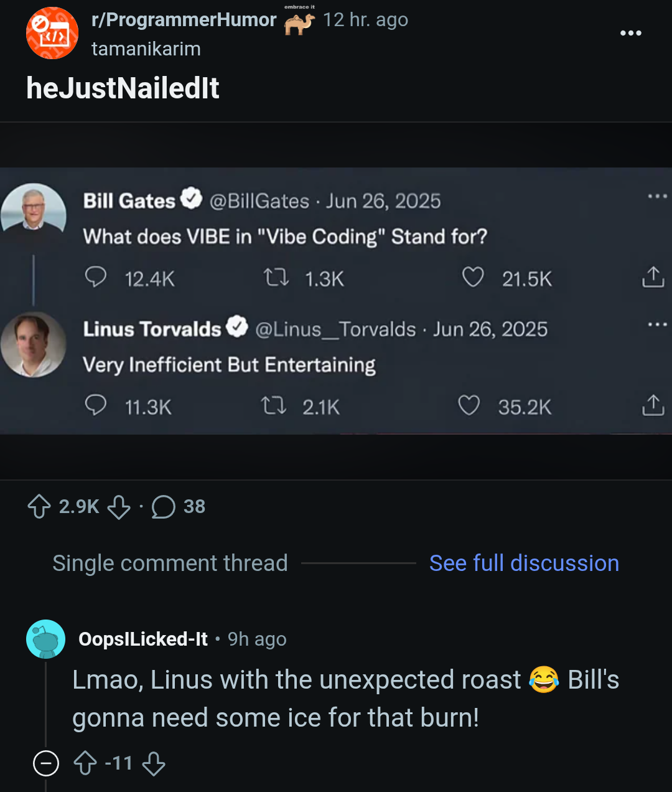The width and height of the screenshot is (672, 792).
Task: Open post comments bubble showing 38
Action: click(164, 507)
